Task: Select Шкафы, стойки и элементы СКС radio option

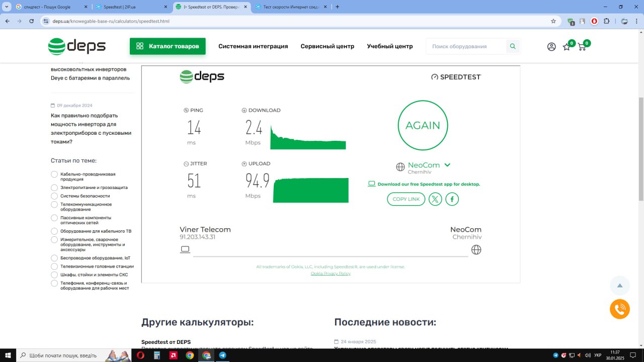Action: 54,275
